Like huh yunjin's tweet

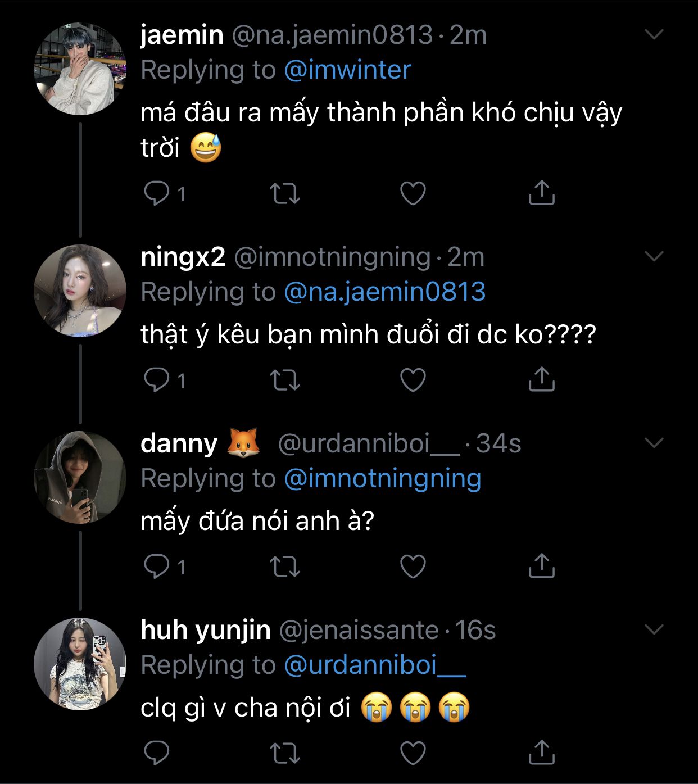[413, 753]
